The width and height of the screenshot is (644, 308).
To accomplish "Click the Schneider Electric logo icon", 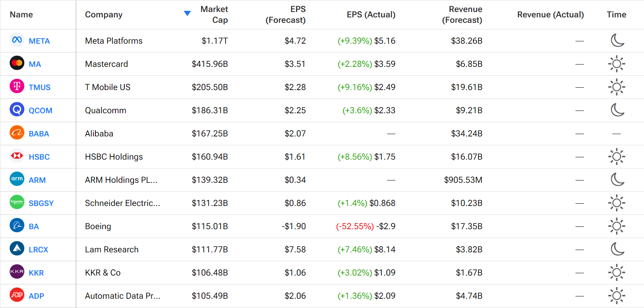I will pos(17,202).
